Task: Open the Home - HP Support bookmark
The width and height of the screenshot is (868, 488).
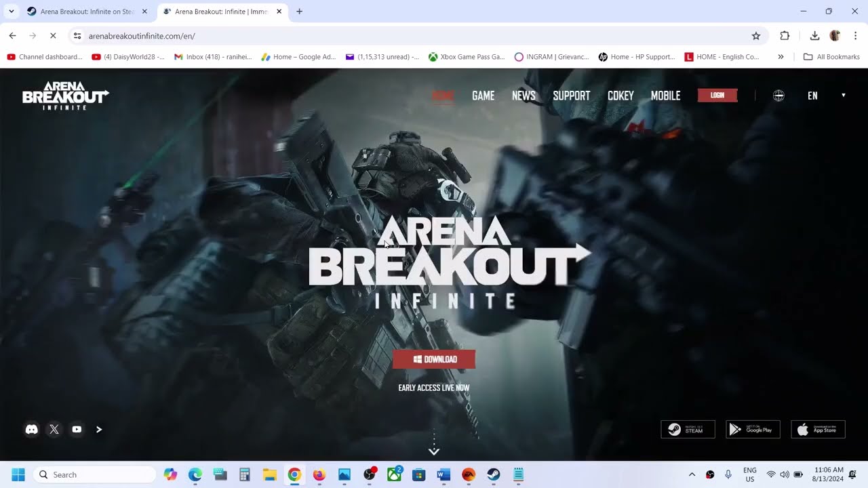Action: click(x=637, y=57)
